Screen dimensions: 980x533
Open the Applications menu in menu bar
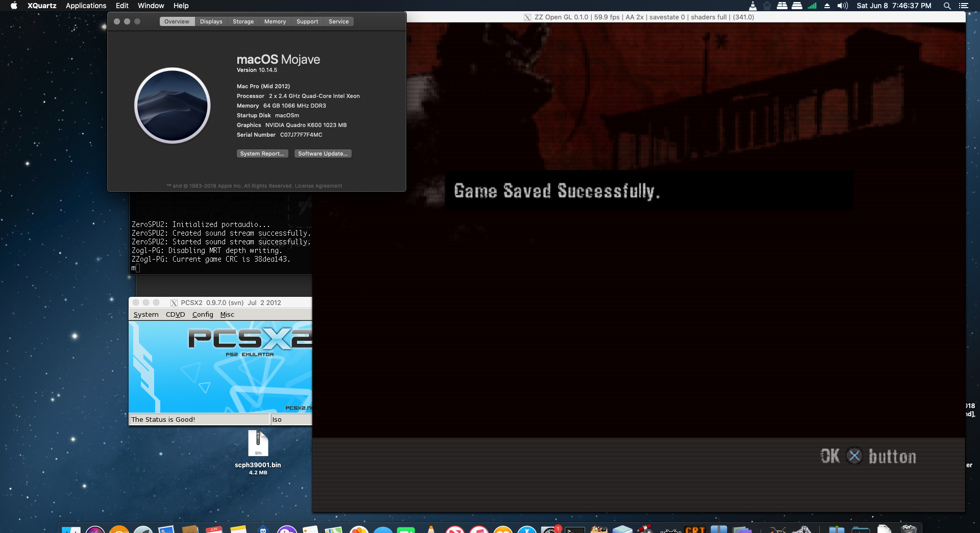click(x=86, y=6)
